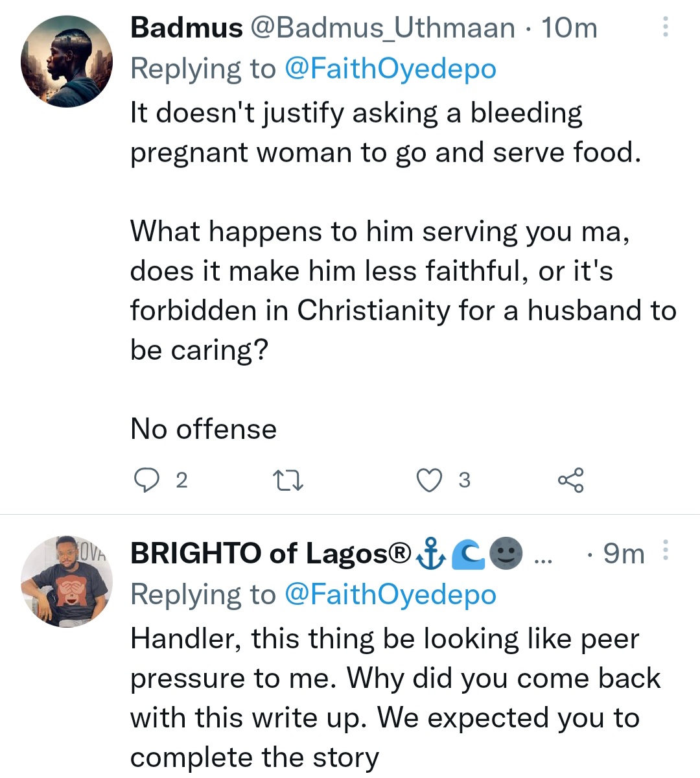The image size is (700, 778).
Task: Open @FaithOyedepo mention in Badmus's reply
Action: coord(390,69)
